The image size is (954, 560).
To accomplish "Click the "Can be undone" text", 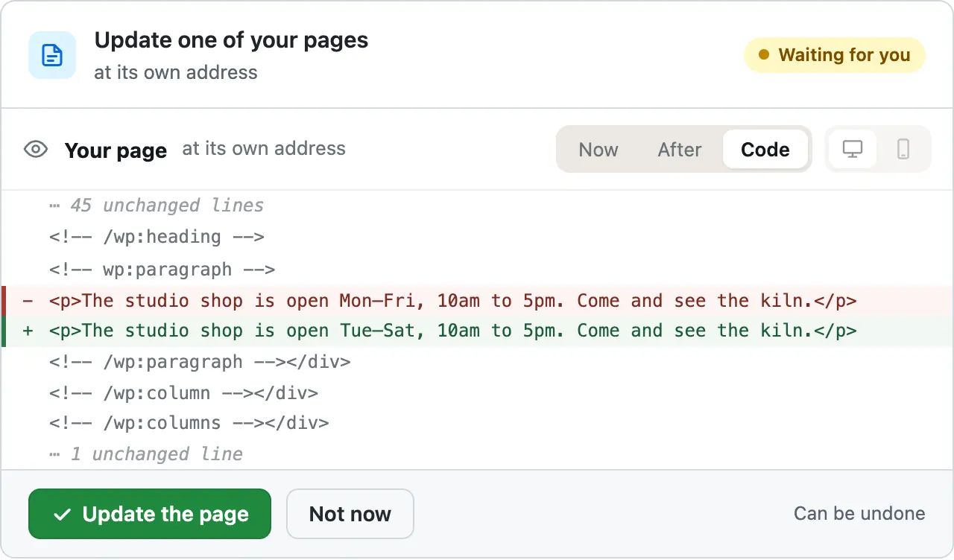I will [859, 513].
